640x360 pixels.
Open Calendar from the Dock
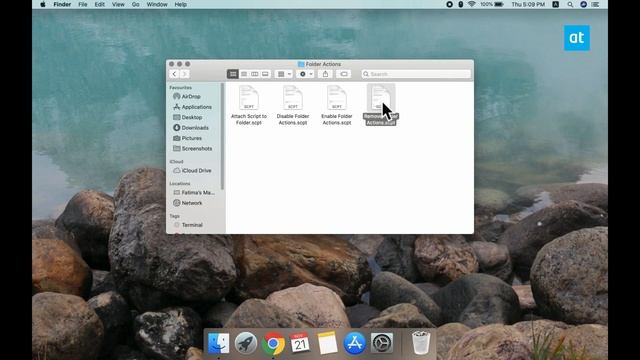click(300, 343)
